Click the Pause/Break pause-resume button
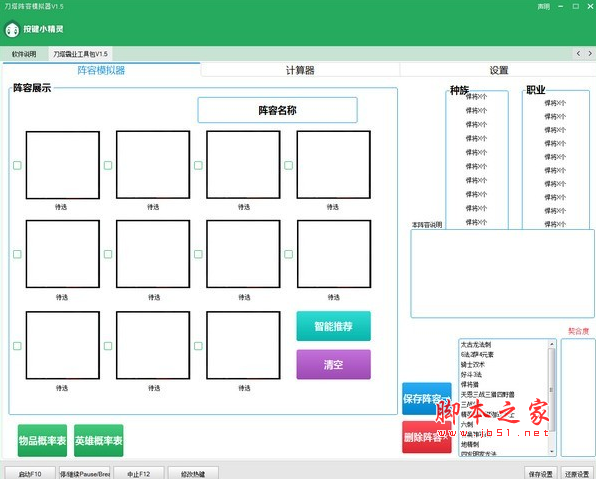 pyautogui.click(x=84, y=474)
